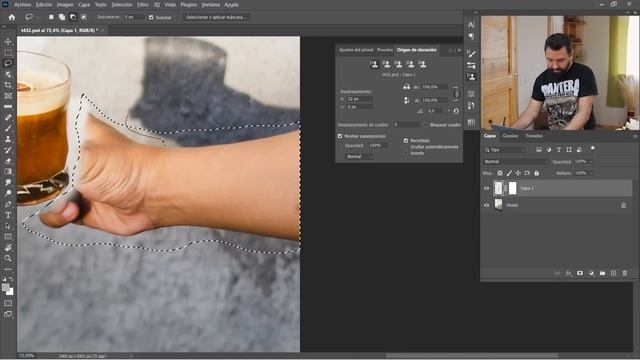Select the Lasso tool in left toolbar
Image resolution: width=640 pixels, height=360 pixels.
point(8,63)
